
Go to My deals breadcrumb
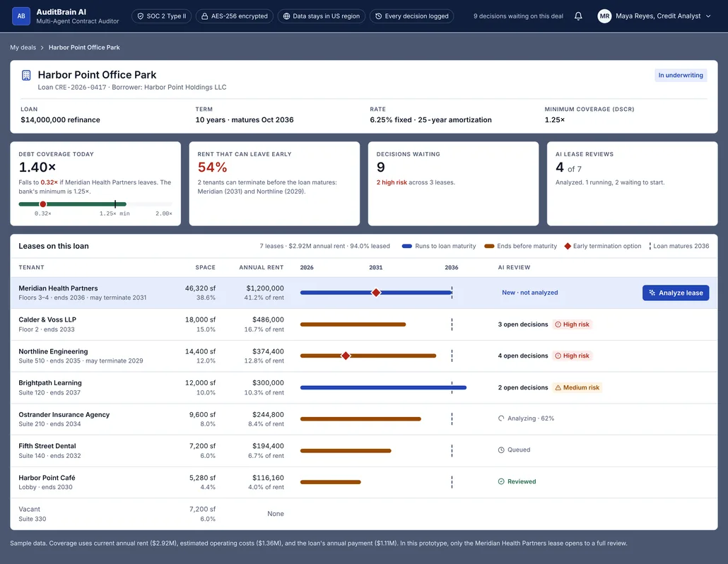[23, 47]
